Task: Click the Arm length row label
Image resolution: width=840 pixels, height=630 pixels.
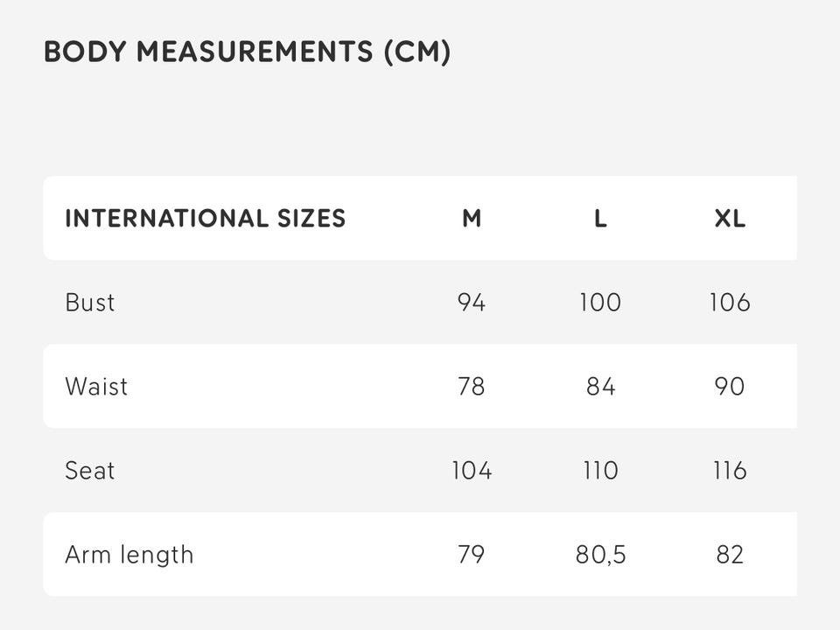Action: click(x=129, y=555)
